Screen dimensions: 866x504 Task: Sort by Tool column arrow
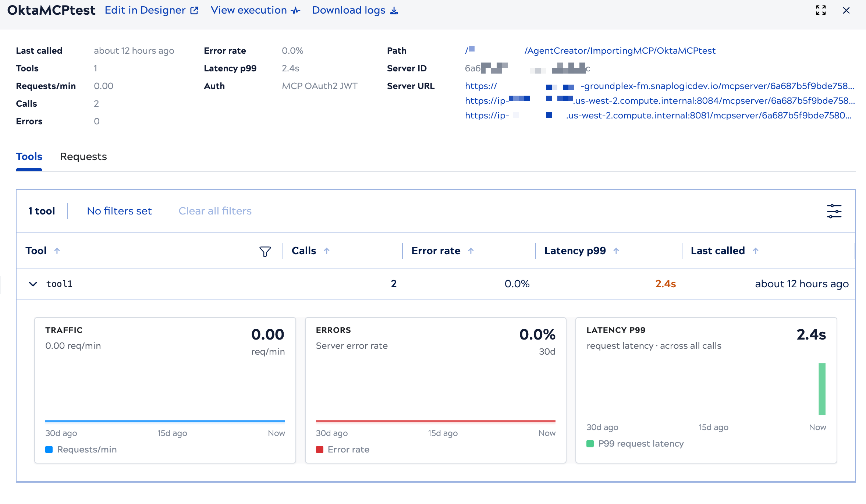57,251
